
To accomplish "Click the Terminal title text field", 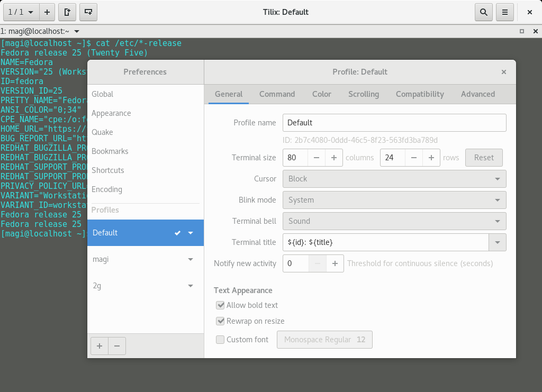I will pos(386,242).
